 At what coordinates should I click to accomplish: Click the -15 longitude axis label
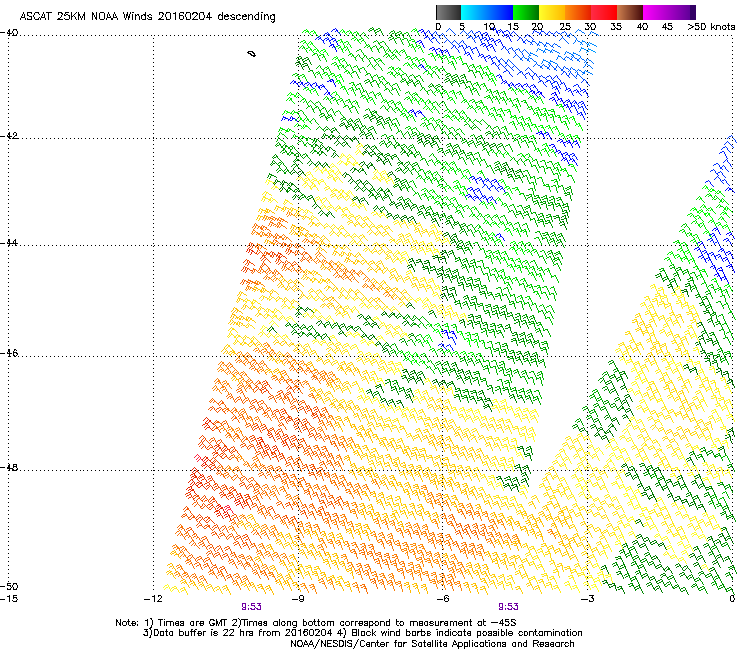pos(9,599)
